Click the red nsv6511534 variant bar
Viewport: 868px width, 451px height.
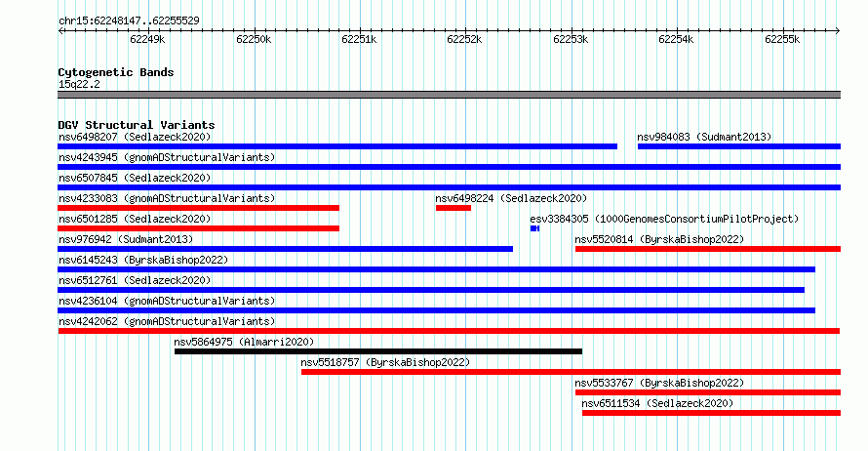pos(711,413)
